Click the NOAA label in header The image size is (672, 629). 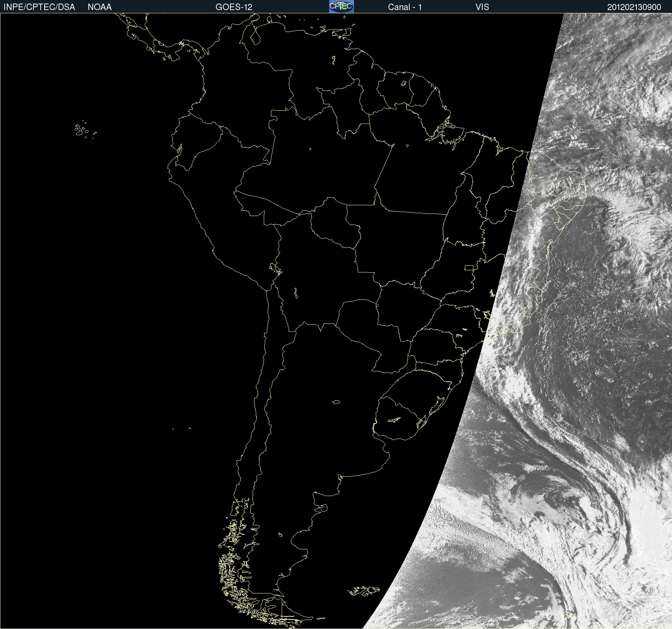click(x=100, y=7)
